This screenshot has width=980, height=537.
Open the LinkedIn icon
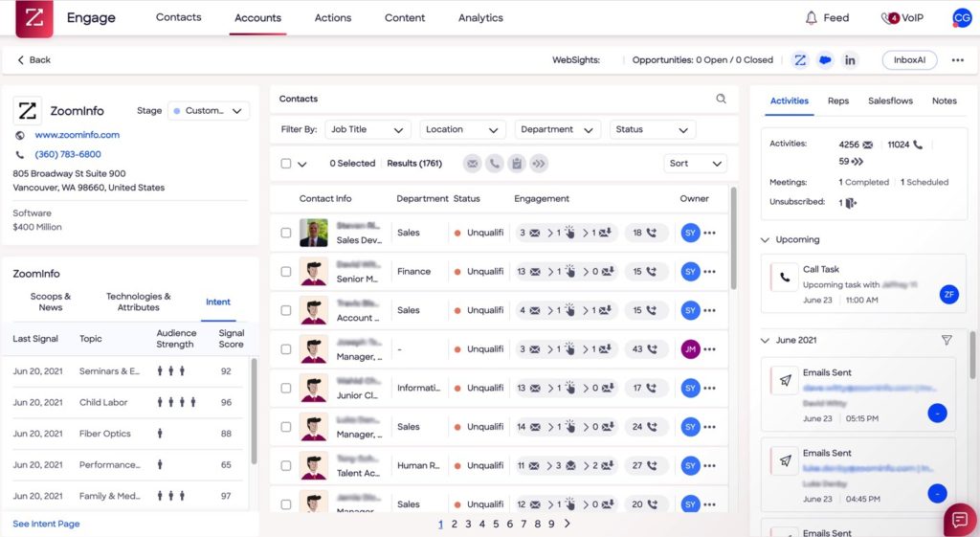click(850, 60)
